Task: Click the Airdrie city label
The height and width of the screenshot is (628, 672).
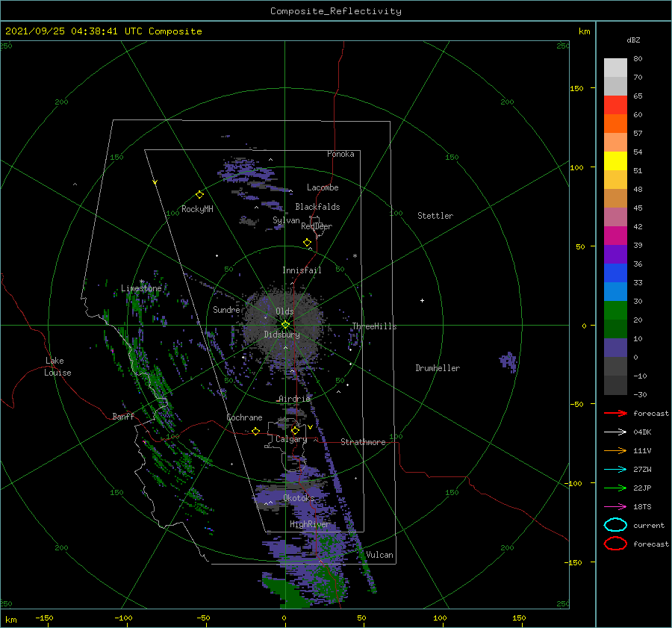Action: 294,399
